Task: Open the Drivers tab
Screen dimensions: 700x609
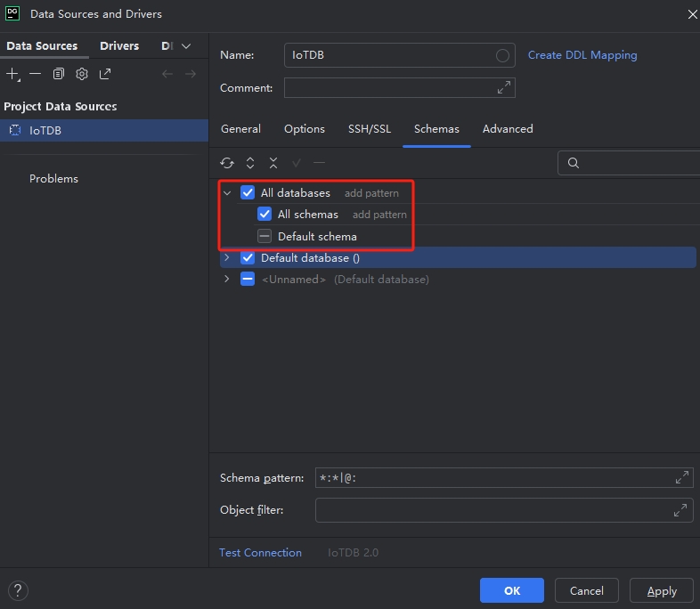Action: [x=119, y=46]
